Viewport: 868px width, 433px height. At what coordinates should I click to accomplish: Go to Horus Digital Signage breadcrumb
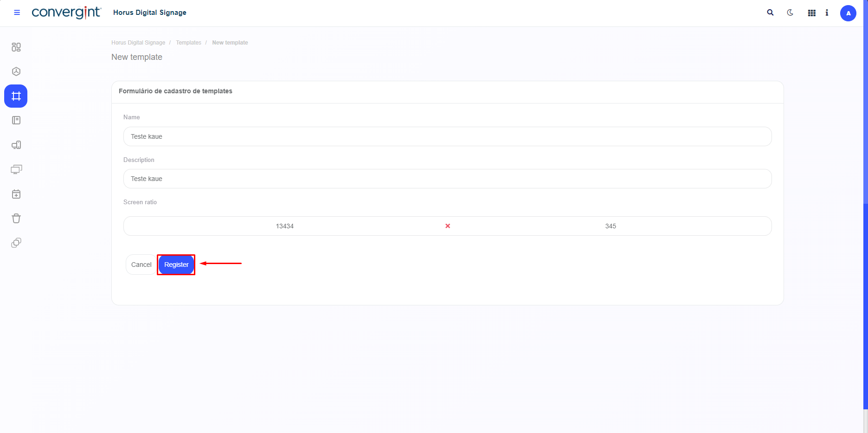[138, 43]
